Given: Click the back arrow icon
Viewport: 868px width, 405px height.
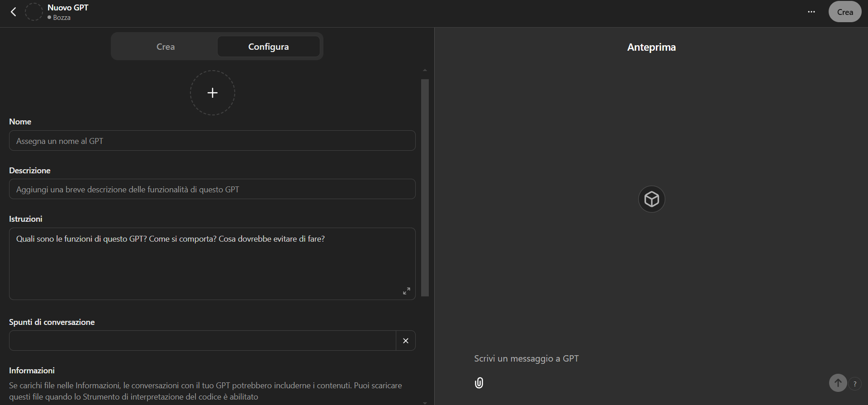Looking at the screenshot, I should click(x=14, y=12).
